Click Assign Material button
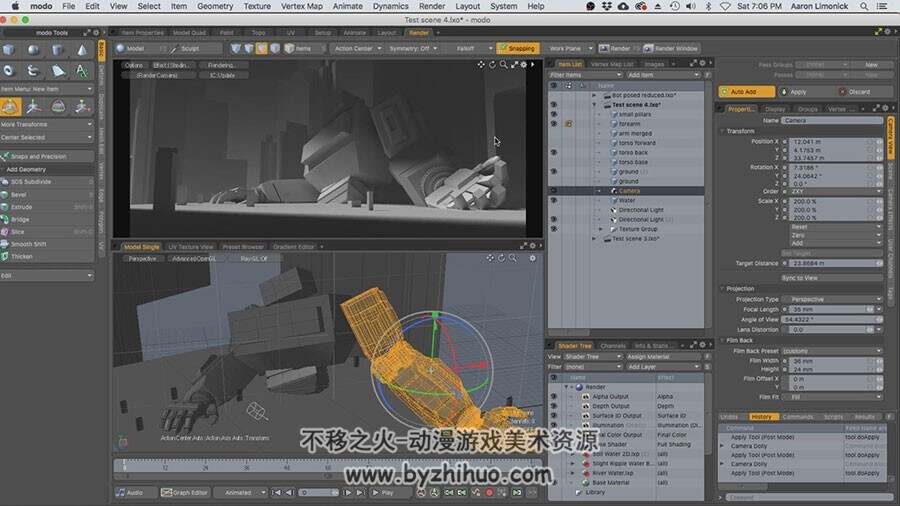The height and width of the screenshot is (506, 900). point(663,357)
